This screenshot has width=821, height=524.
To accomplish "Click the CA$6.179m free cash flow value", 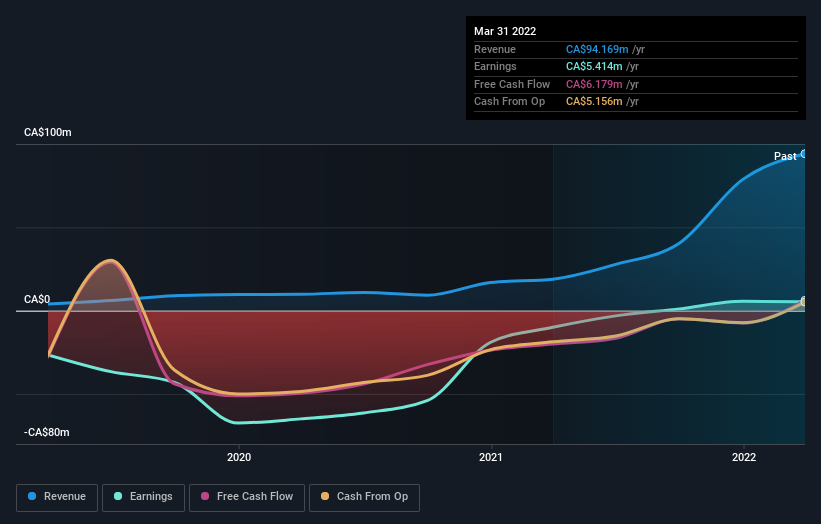I will pyautogui.click(x=594, y=84).
